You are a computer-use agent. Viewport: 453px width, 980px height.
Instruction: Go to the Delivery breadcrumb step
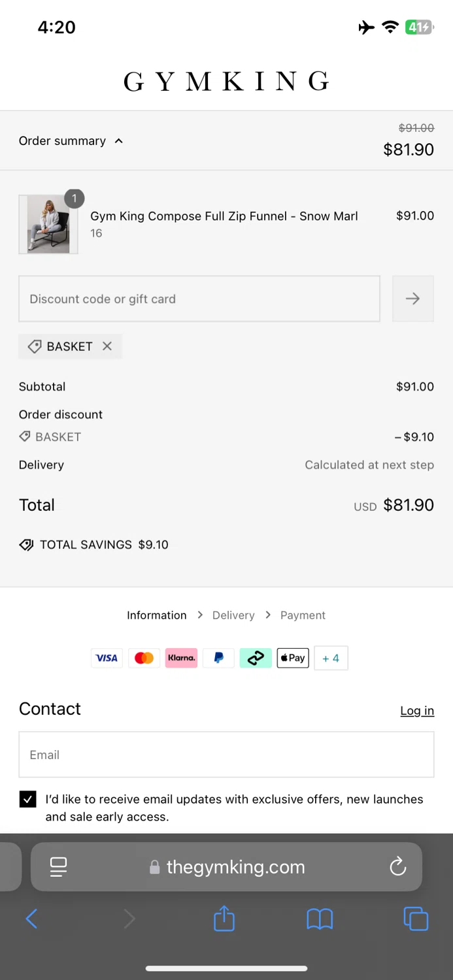233,615
